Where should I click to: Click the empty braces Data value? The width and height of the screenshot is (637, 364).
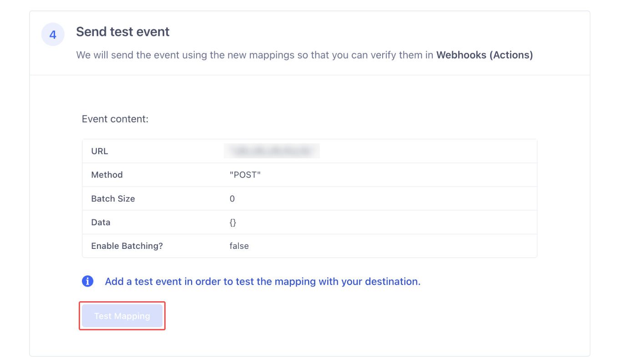(x=233, y=222)
